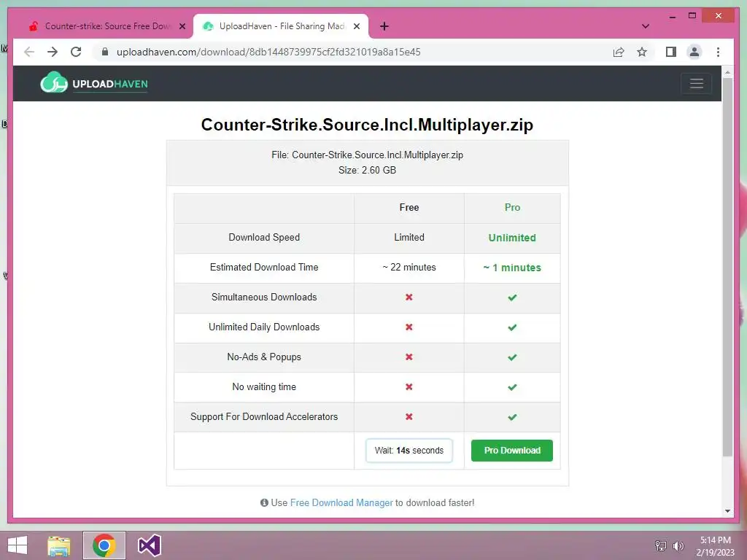Click the Wait 14s seconds button
This screenshot has width=747, height=560.
click(x=409, y=451)
